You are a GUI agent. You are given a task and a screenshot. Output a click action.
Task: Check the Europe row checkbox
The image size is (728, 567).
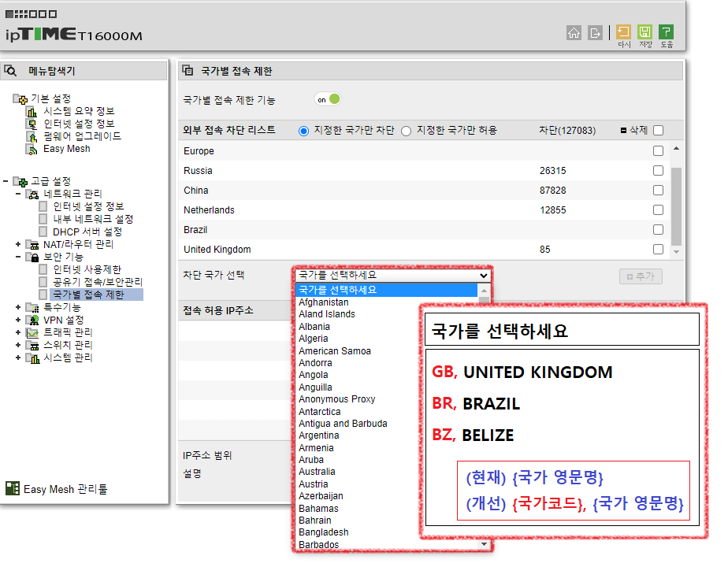pyautogui.click(x=658, y=150)
